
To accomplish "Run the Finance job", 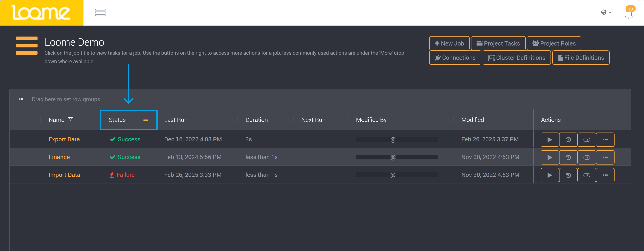I will [x=550, y=157].
